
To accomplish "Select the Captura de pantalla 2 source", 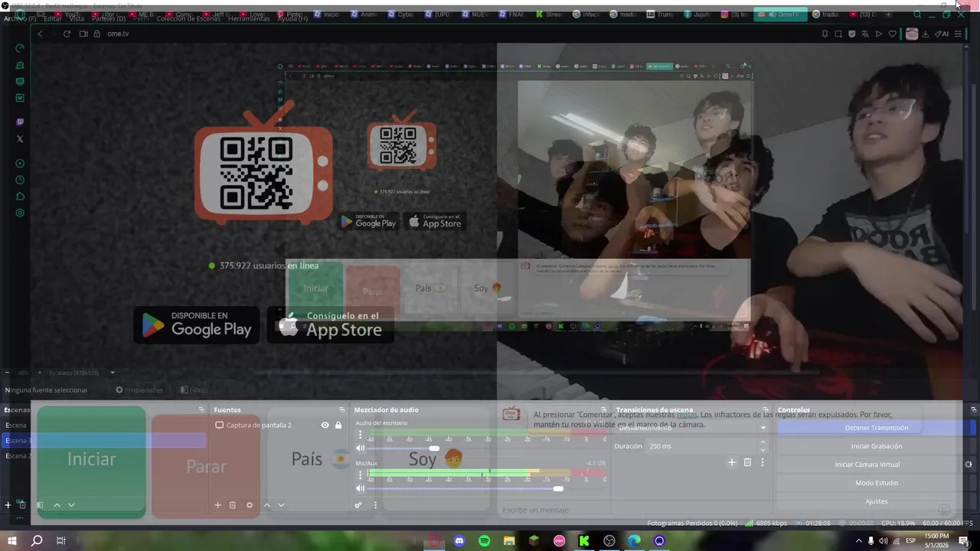I will pyautogui.click(x=259, y=425).
